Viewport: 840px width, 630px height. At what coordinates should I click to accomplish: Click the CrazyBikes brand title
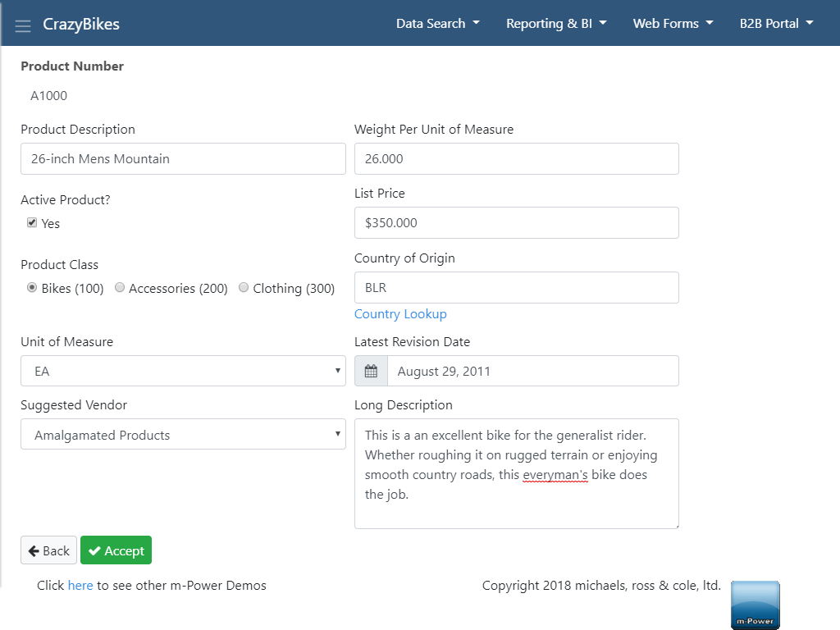point(81,24)
